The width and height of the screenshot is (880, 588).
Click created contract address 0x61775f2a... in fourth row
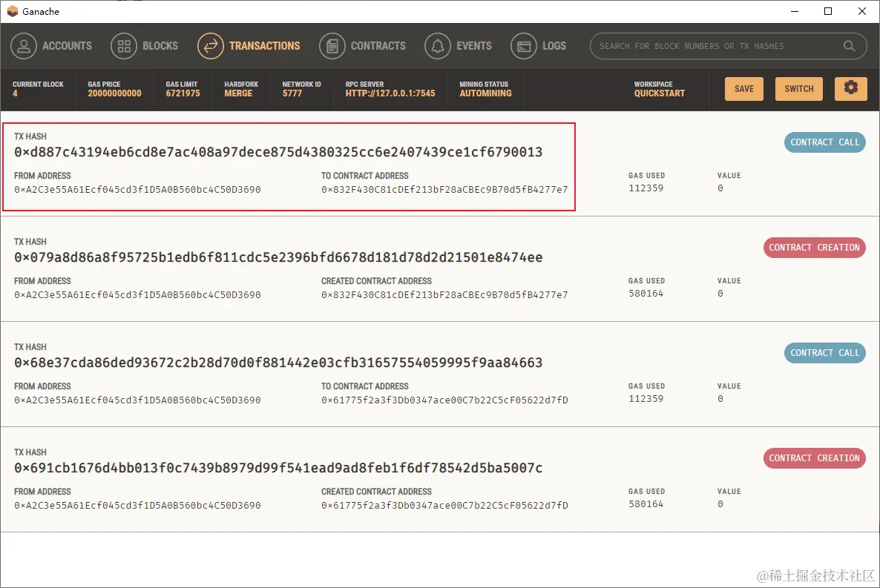444,506
